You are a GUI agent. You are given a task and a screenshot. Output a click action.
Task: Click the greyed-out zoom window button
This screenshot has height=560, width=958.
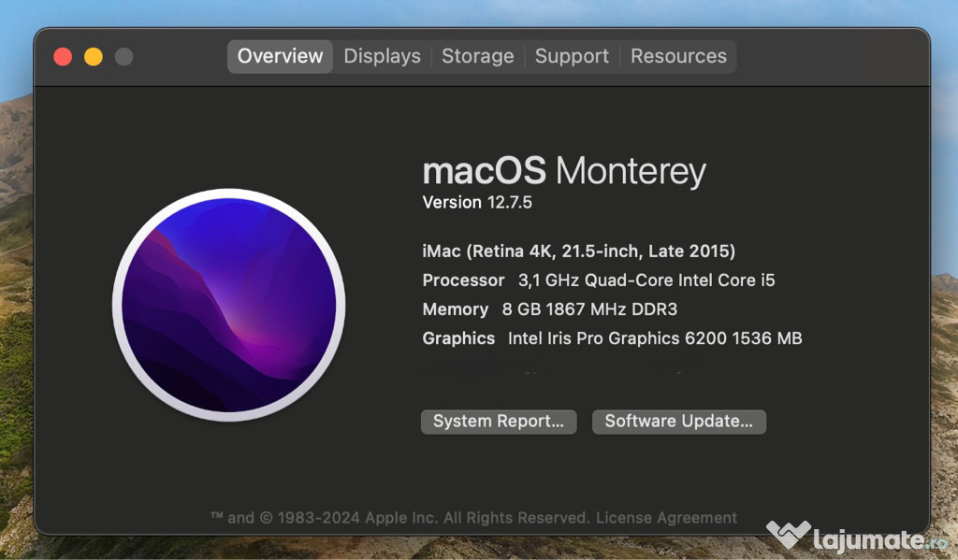pos(123,57)
